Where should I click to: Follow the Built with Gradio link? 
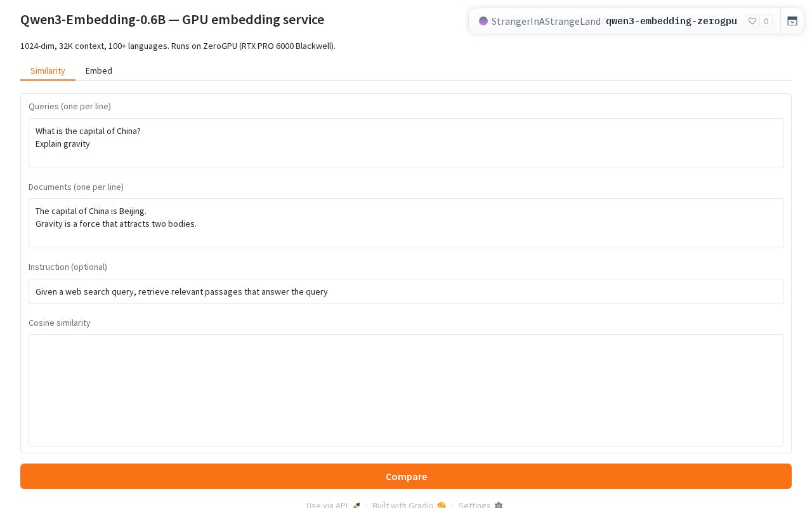(x=409, y=505)
